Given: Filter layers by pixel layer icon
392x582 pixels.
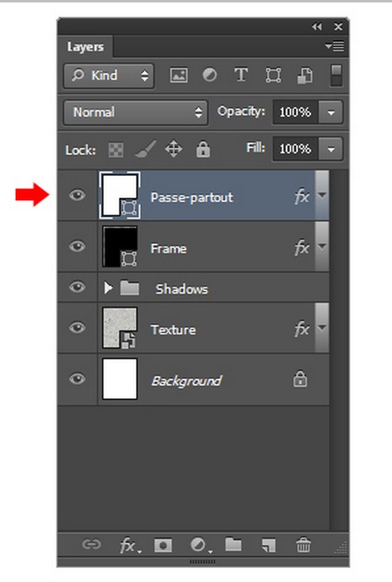Looking at the screenshot, I should pos(179,75).
